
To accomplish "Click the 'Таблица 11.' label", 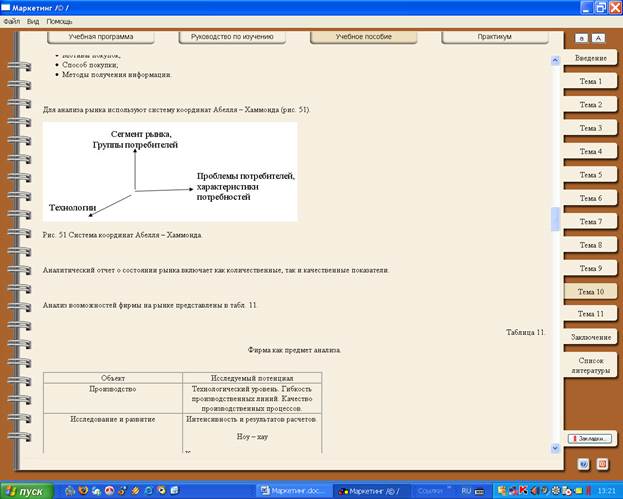I will [x=525, y=333].
